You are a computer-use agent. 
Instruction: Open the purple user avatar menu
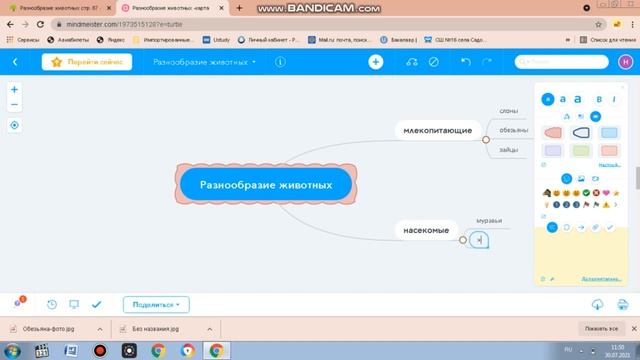(625, 62)
